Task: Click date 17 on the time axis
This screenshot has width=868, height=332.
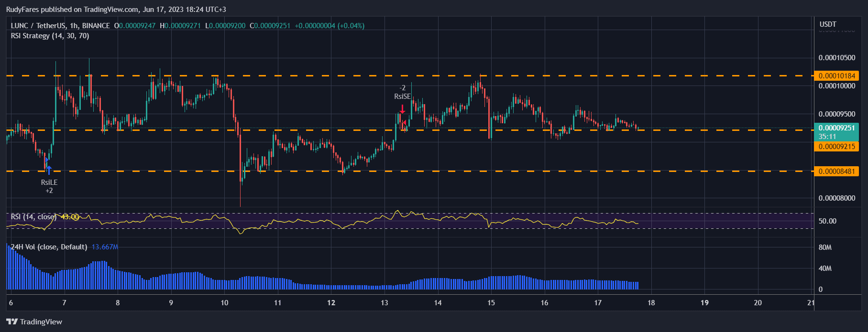Action: [598, 302]
